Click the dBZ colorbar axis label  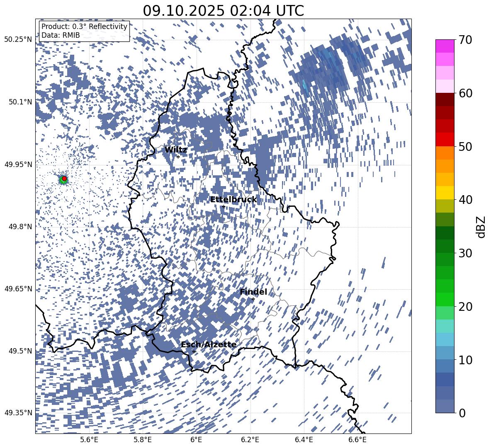pyautogui.click(x=481, y=227)
